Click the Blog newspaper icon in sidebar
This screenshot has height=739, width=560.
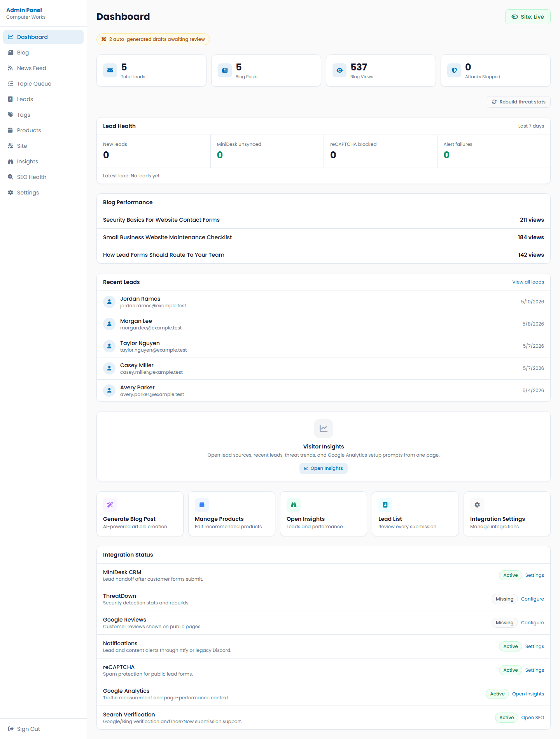pyautogui.click(x=10, y=53)
